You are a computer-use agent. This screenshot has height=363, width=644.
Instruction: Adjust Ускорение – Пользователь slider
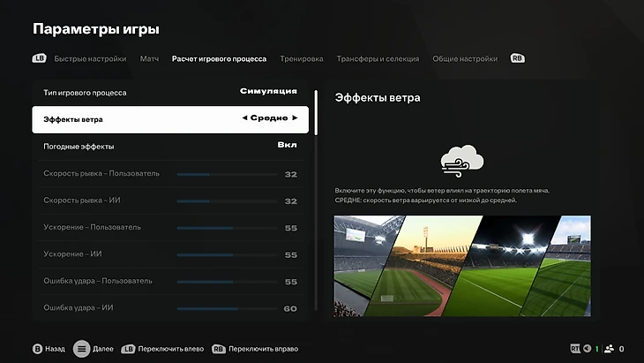pos(227,228)
